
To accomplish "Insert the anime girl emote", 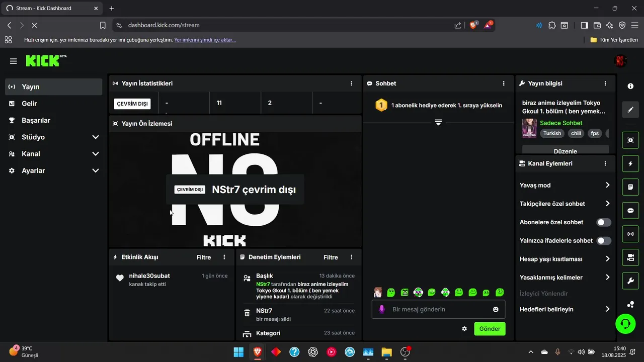I will (x=377, y=292).
